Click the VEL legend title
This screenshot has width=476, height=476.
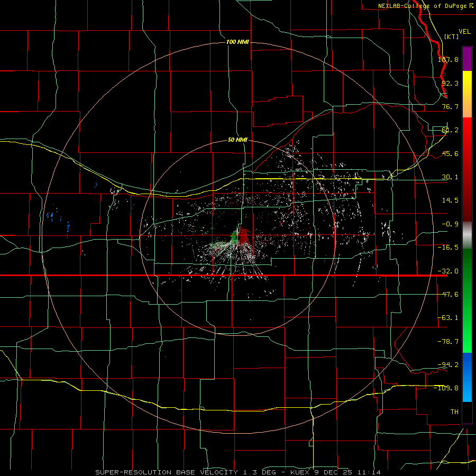465,32
